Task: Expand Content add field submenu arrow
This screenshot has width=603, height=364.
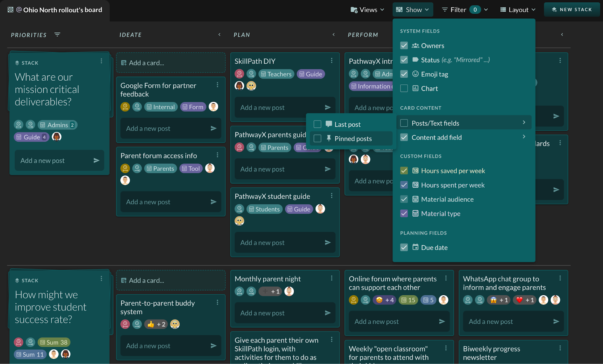Action: [x=524, y=137]
